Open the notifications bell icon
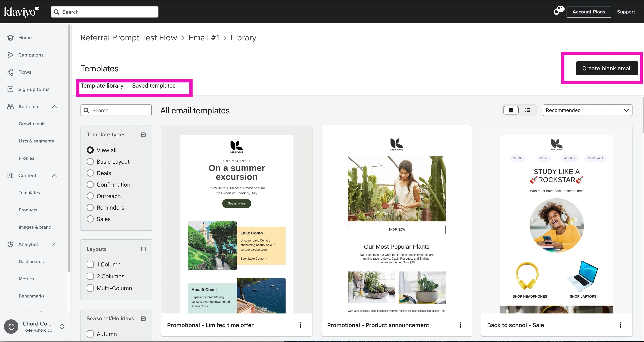This screenshot has width=644, height=342. click(x=557, y=12)
